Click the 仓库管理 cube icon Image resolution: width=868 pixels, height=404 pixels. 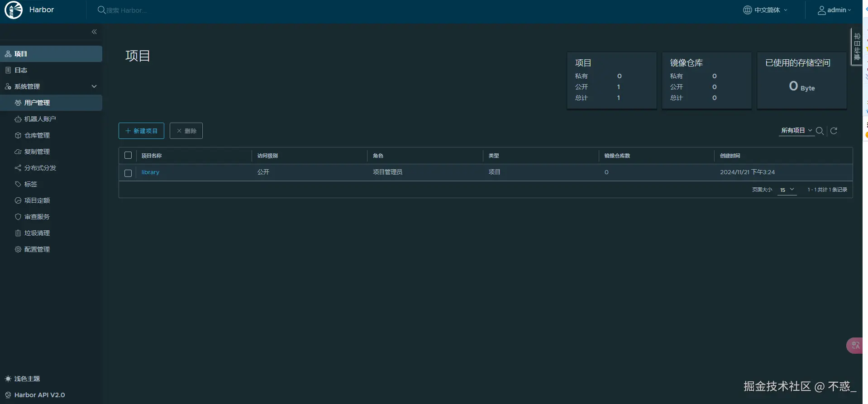click(18, 135)
